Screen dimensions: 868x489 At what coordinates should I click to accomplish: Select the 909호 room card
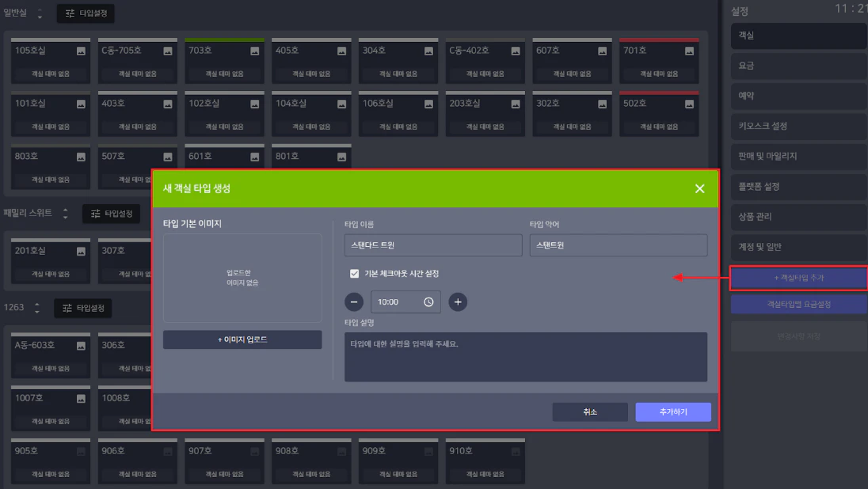(398, 462)
